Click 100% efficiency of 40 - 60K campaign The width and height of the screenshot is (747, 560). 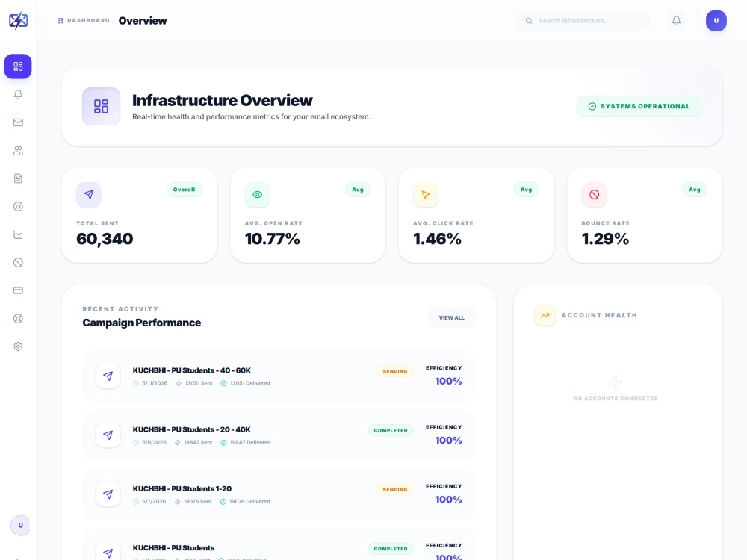pos(448,381)
